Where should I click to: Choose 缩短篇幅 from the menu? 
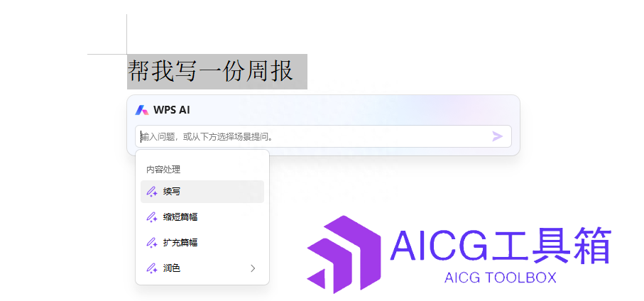(x=202, y=217)
